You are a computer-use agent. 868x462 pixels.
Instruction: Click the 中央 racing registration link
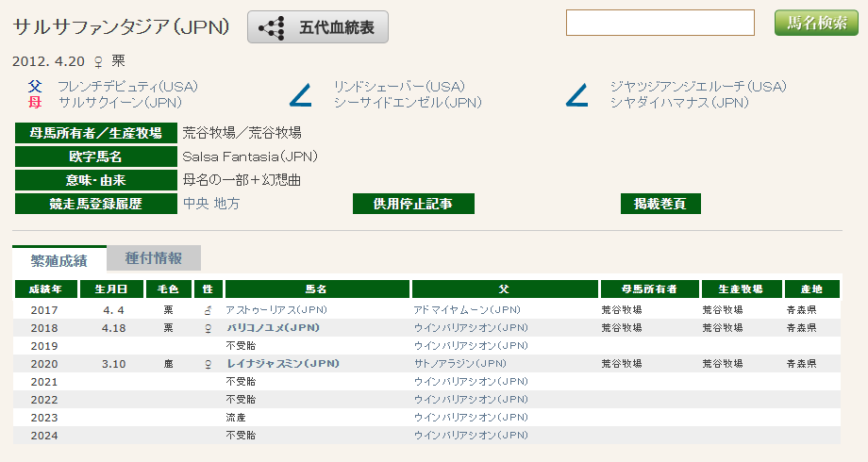click(x=196, y=204)
